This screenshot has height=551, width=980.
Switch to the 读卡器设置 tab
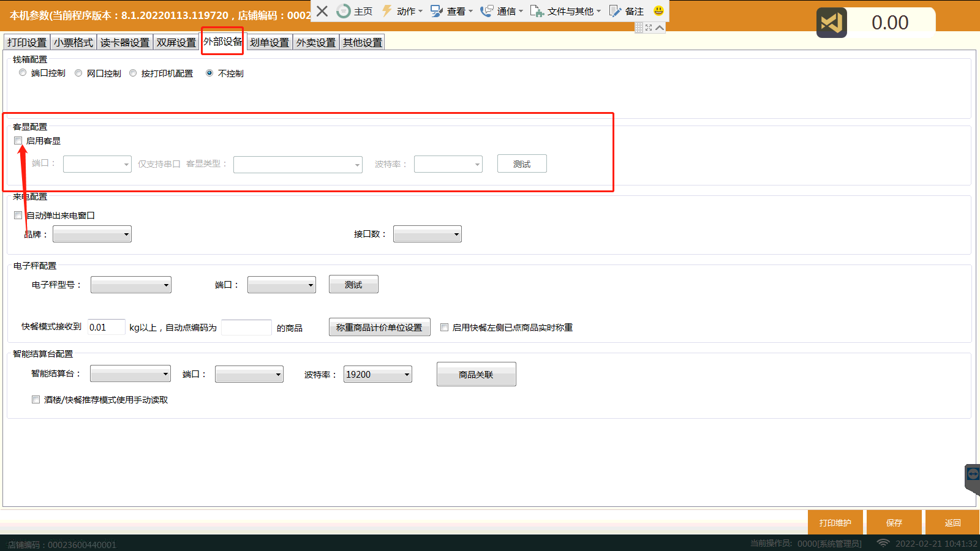pos(125,42)
